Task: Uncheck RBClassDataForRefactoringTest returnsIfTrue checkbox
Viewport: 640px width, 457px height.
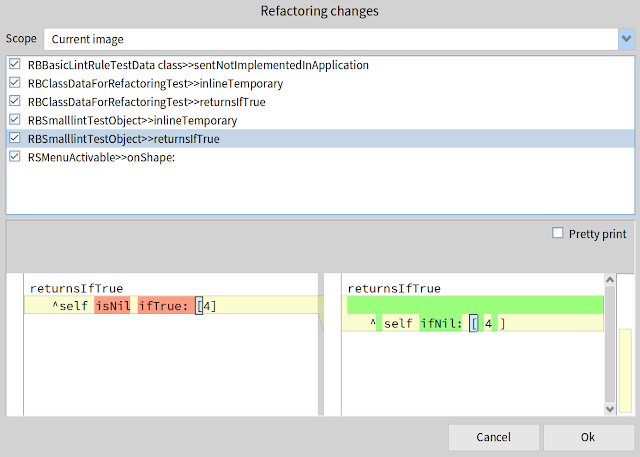Action: click(14, 102)
